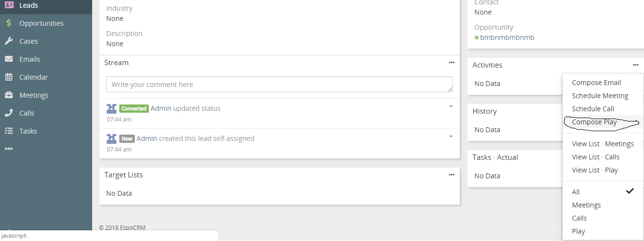Open the Stream panel three-dot menu
The height and width of the screenshot is (241, 644).
(x=451, y=63)
